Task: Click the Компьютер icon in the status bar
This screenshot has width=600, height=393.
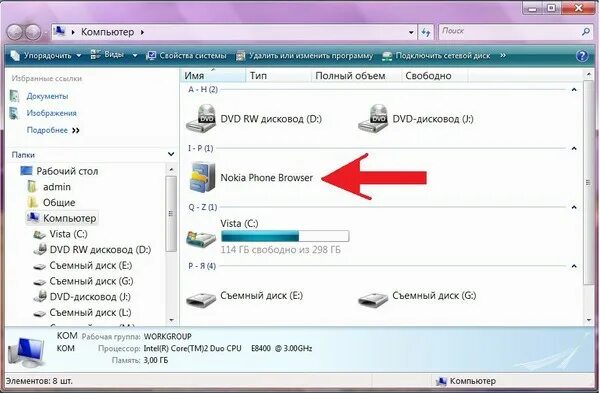Action: tap(442, 381)
